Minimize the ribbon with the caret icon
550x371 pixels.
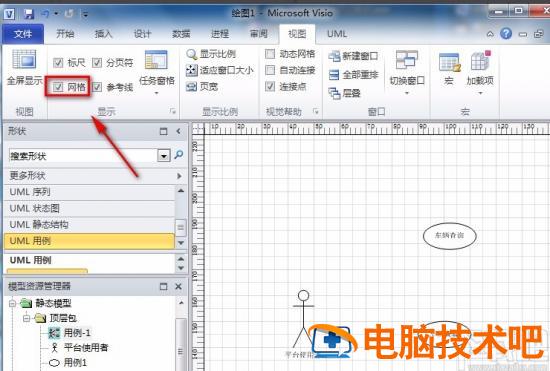490,34
